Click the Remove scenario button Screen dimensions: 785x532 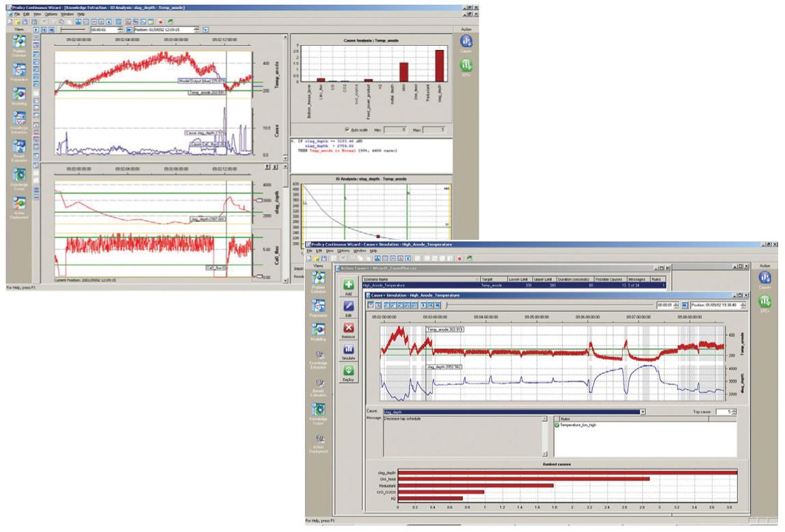coord(349,330)
